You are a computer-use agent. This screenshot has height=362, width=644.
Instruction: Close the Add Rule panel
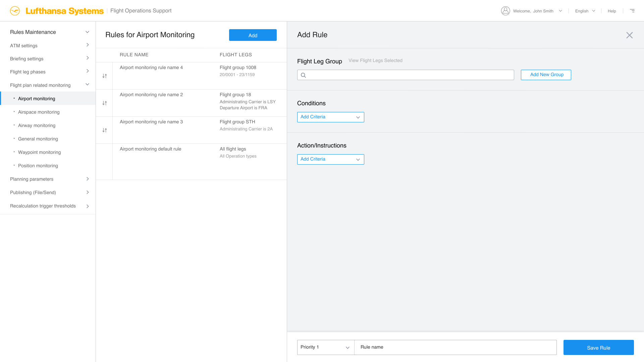[x=630, y=35]
